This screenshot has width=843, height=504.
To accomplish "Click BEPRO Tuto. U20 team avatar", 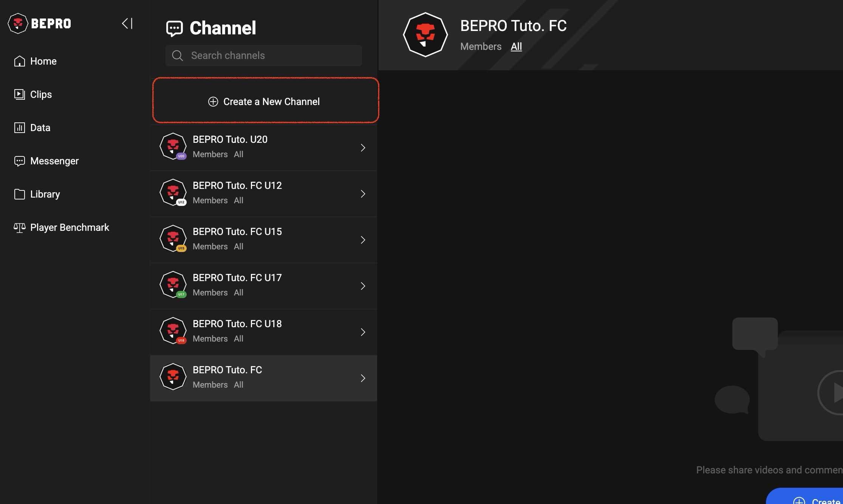I will (173, 146).
